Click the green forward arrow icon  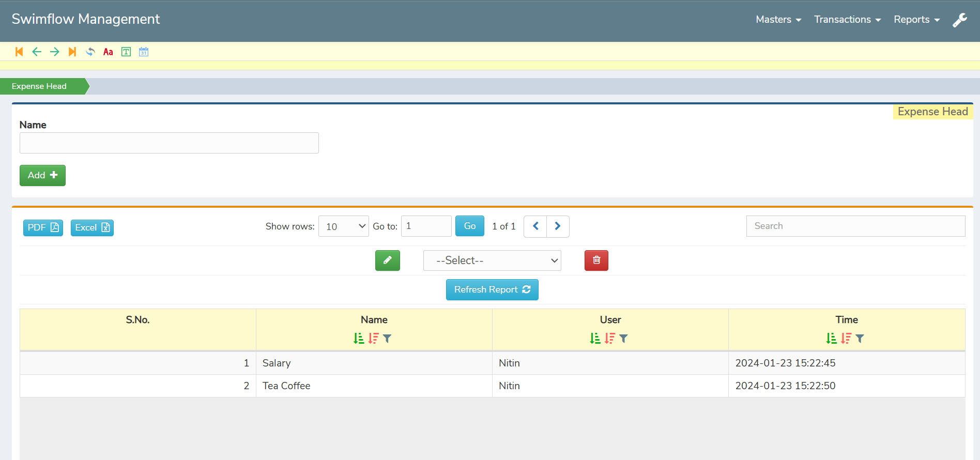coord(54,52)
